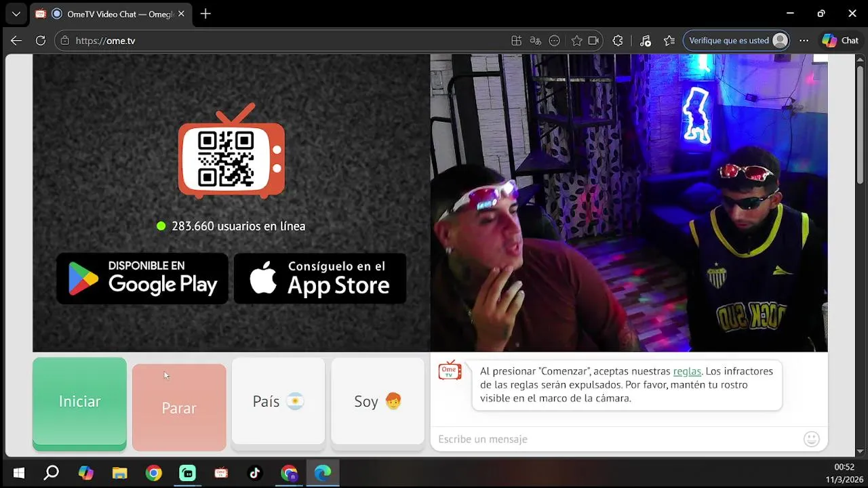The height and width of the screenshot is (488, 868).
Task: Click the taskbar clock and date
Action: (844, 473)
